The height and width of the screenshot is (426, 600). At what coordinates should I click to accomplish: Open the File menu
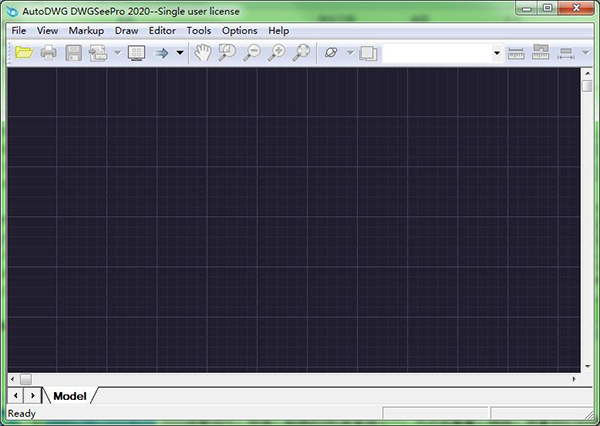tap(19, 31)
